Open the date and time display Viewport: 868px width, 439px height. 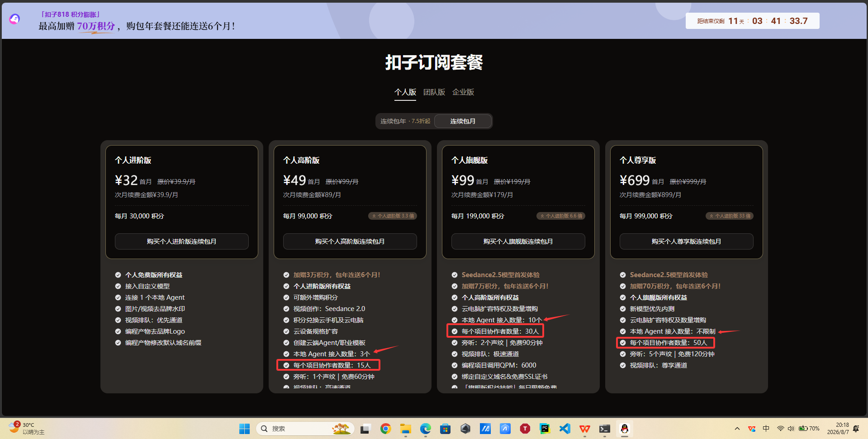point(838,429)
